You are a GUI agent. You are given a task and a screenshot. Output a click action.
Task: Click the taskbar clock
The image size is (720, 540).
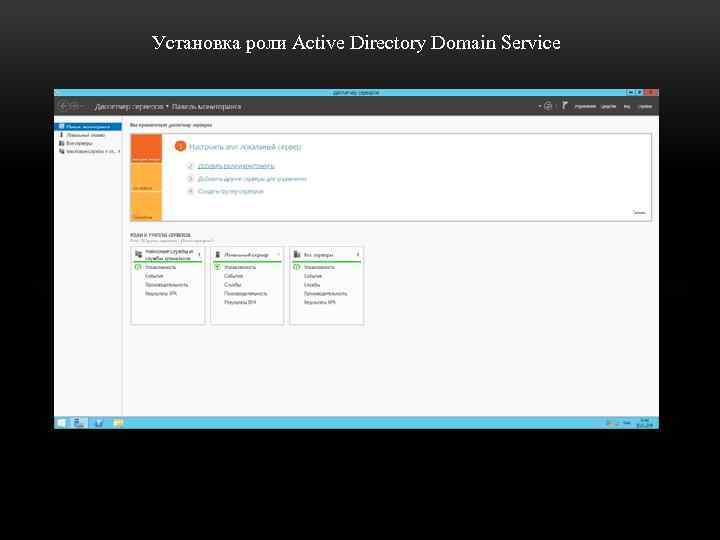click(x=644, y=423)
